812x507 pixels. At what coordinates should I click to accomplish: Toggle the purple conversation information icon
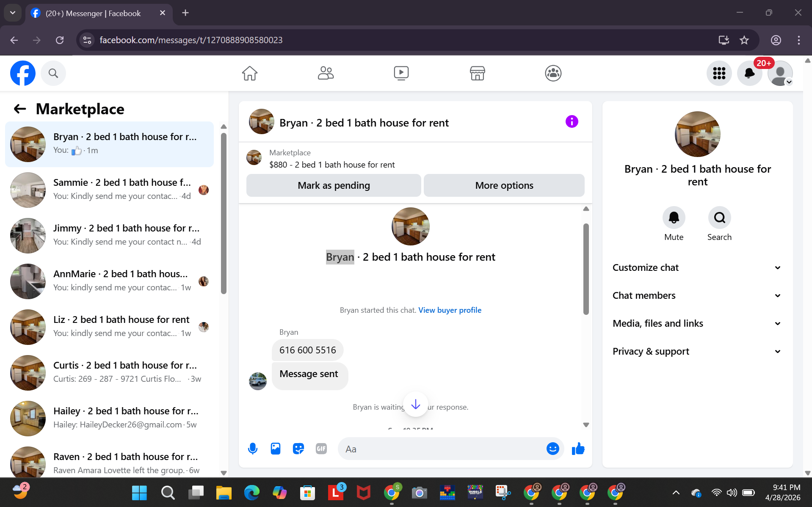[x=572, y=121]
